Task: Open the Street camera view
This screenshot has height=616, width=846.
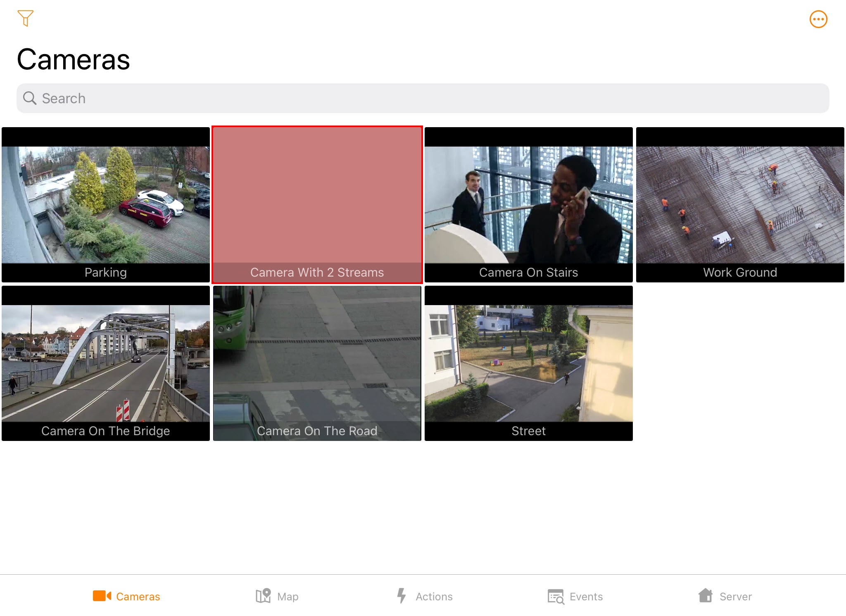Action: pyautogui.click(x=528, y=363)
